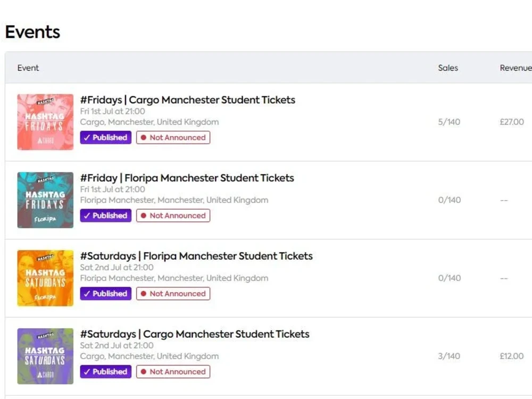Viewport: 532px width, 399px height.
Task: Open #Fridays | Cargo Manchester Student Tickets
Action: [x=188, y=100]
